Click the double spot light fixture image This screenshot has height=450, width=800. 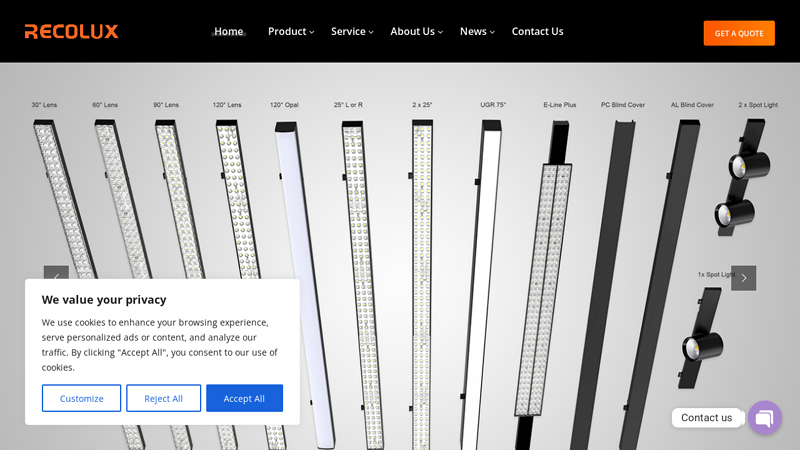[x=743, y=178]
